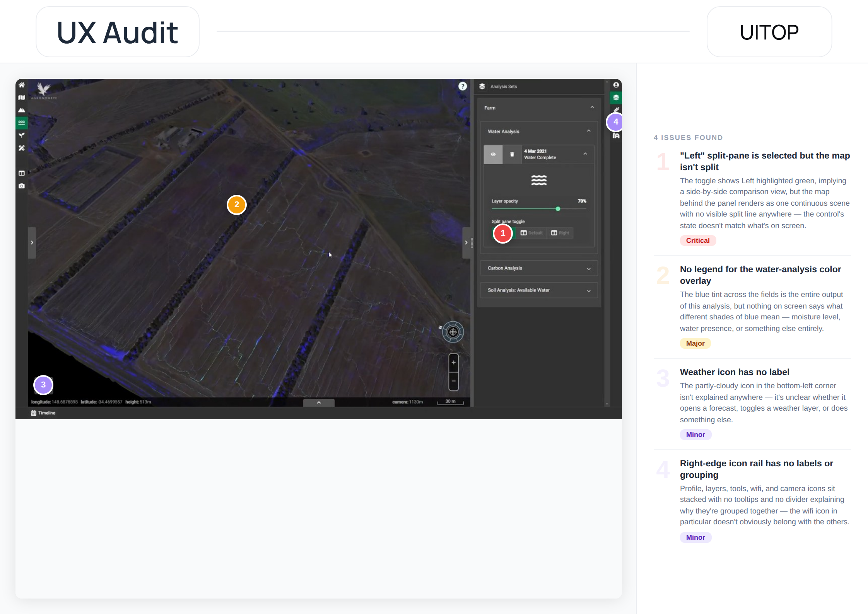Viewport: 868px width, 614px height.
Task: Click the scroll-up arrow of Analysis Sets panel
Action: 607,82
